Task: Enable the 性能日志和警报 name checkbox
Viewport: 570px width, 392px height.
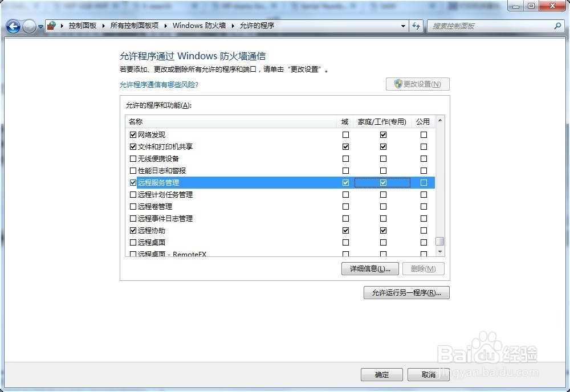Action: 133,171
